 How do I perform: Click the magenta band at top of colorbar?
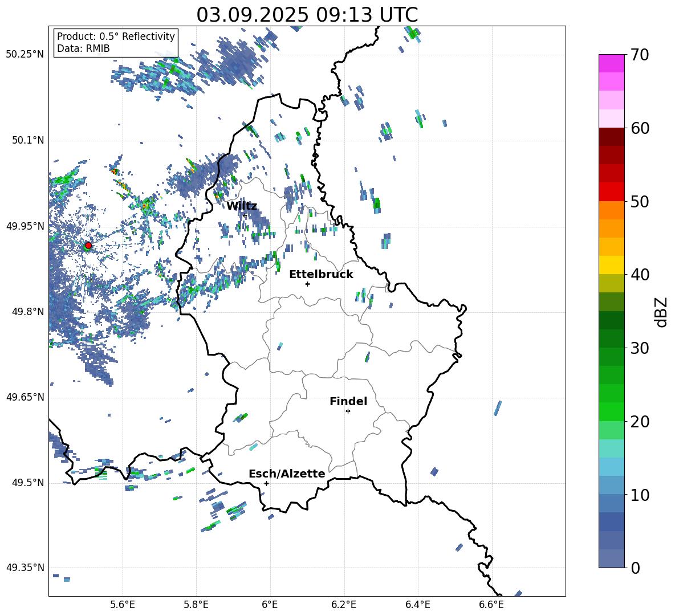(611, 64)
